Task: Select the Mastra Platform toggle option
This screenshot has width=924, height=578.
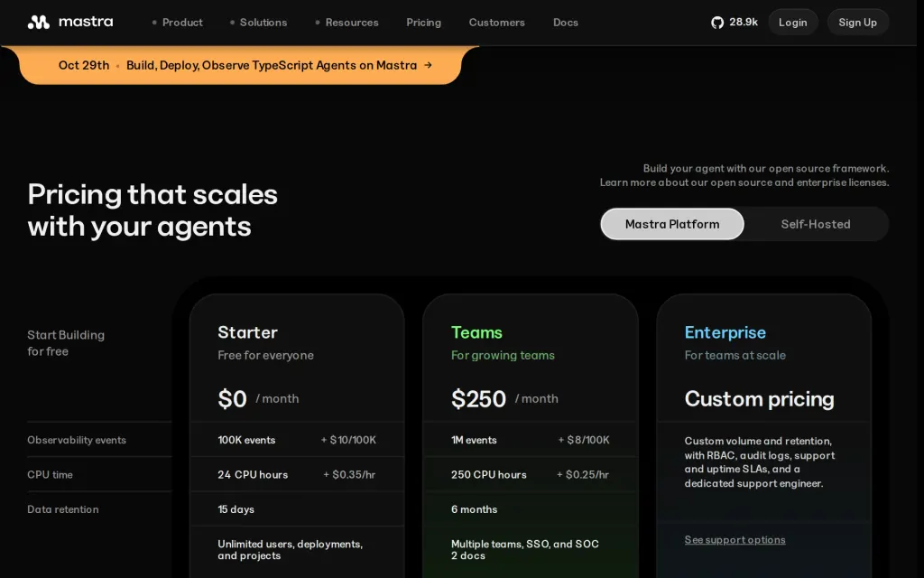Action: [672, 224]
